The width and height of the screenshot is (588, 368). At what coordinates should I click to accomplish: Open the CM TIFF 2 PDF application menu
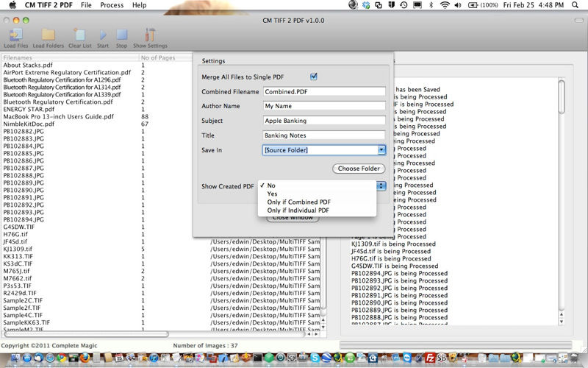(x=49, y=5)
